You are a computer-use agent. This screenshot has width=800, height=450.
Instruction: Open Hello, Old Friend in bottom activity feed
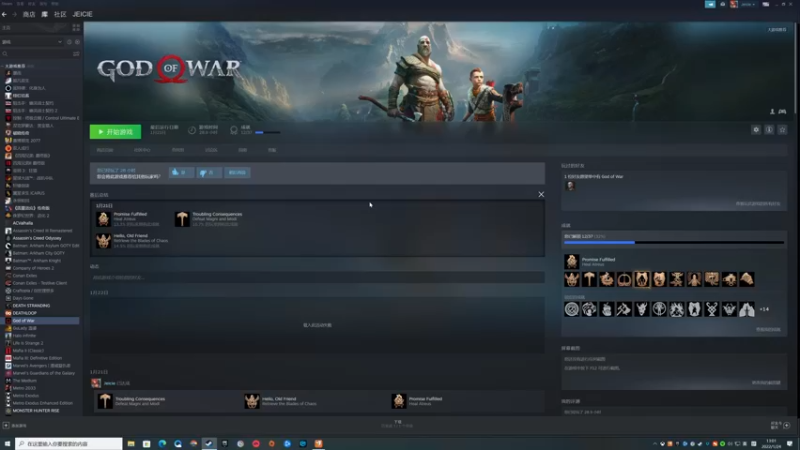[x=283, y=401]
